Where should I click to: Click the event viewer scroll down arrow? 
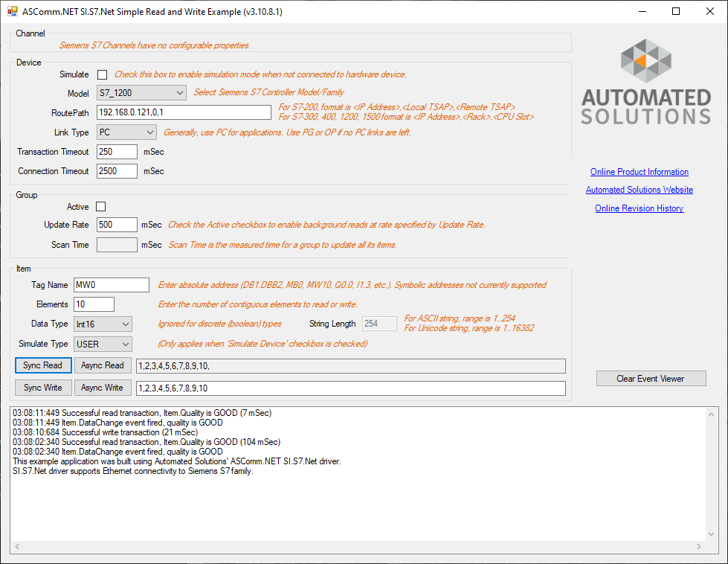click(712, 534)
